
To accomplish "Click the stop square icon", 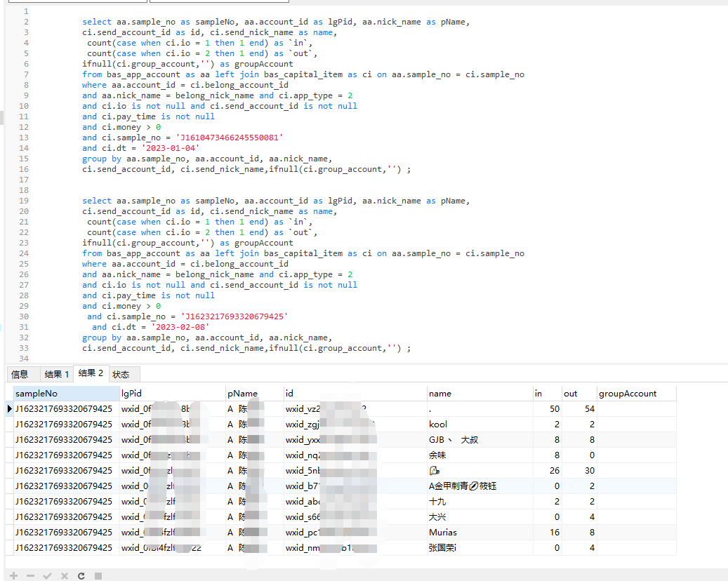I will (98, 575).
